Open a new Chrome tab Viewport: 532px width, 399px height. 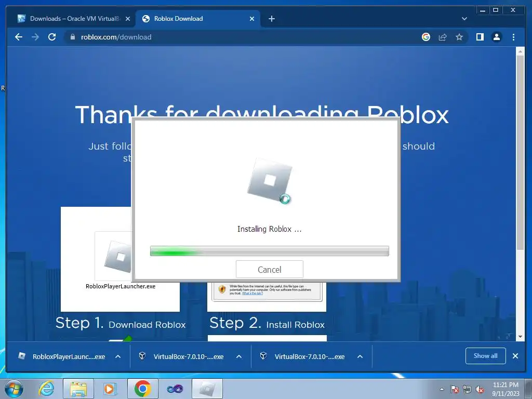click(x=271, y=19)
